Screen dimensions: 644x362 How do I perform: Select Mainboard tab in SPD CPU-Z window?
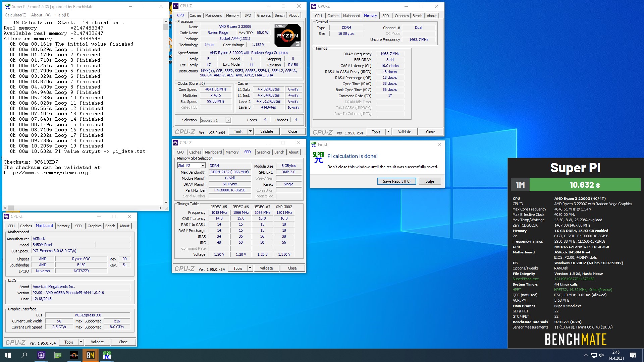click(x=213, y=152)
